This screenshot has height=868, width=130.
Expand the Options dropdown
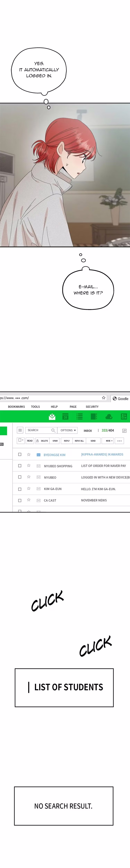pos(68,430)
